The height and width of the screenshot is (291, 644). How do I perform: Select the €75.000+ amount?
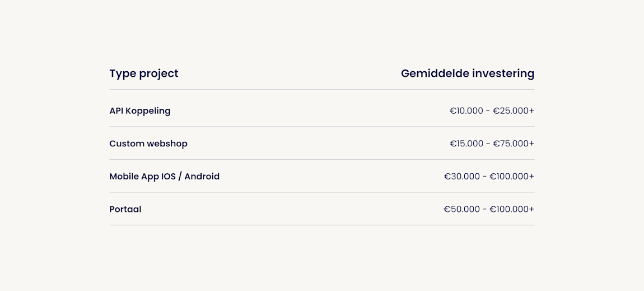514,144
